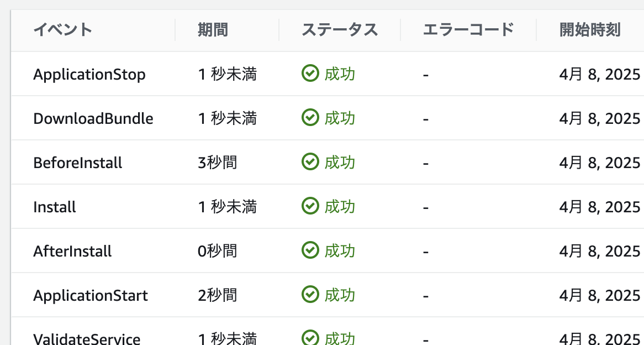Viewport: 644px width, 345px height.
Task: Click the 期間 column header
Action: pyautogui.click(x=213, y=30)
